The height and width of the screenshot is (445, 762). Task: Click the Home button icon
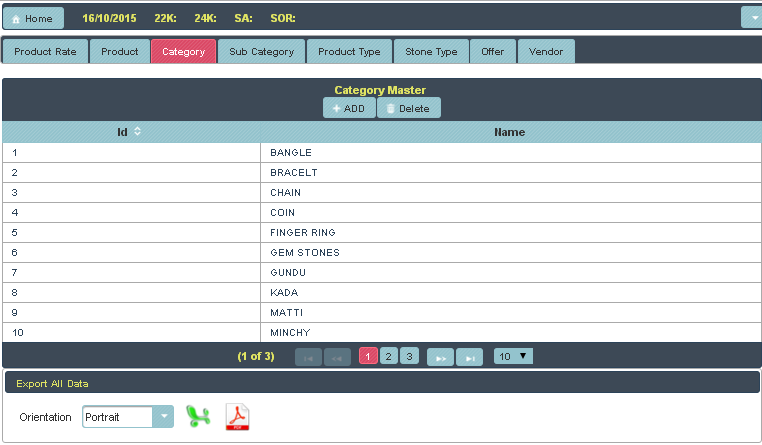tap(16, 19)
